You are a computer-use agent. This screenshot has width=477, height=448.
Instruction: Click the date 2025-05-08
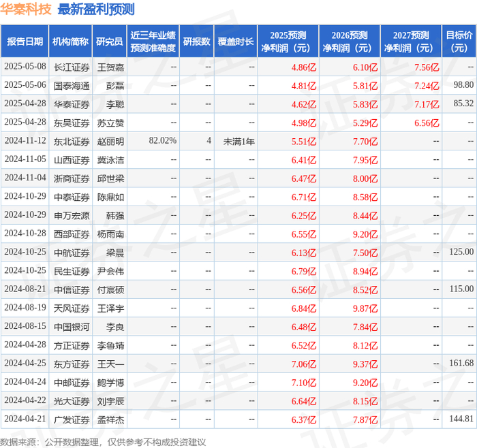tap(25, 66)
